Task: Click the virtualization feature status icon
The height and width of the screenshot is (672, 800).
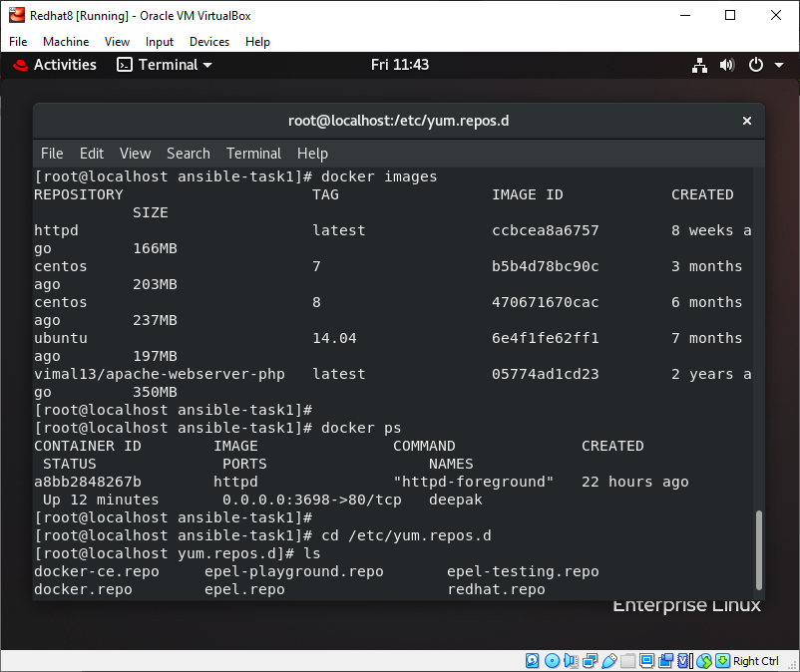Action: pos(683,660)
